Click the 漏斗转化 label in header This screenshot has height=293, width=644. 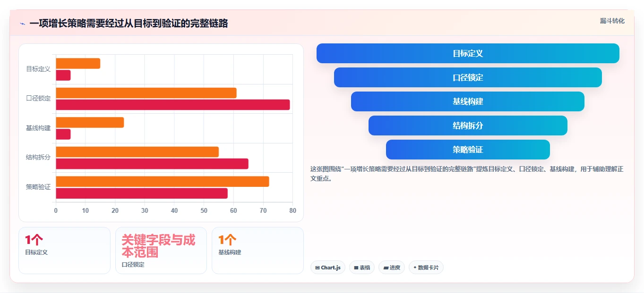click(612, 21)
